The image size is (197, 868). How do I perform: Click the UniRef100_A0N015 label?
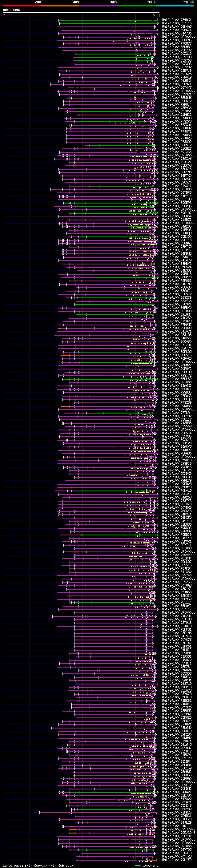(177, 490)
